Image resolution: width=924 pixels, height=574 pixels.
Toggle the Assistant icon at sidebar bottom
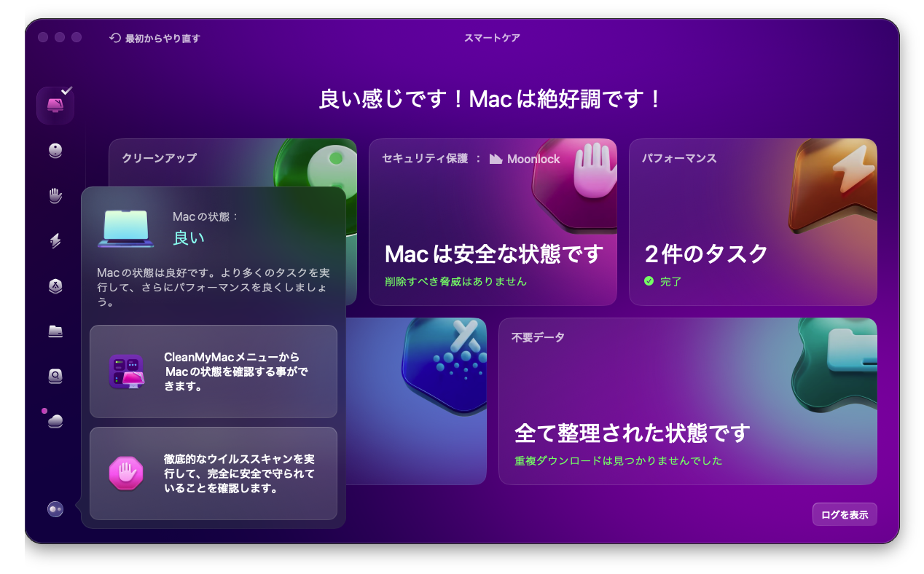tap(55, 509)
